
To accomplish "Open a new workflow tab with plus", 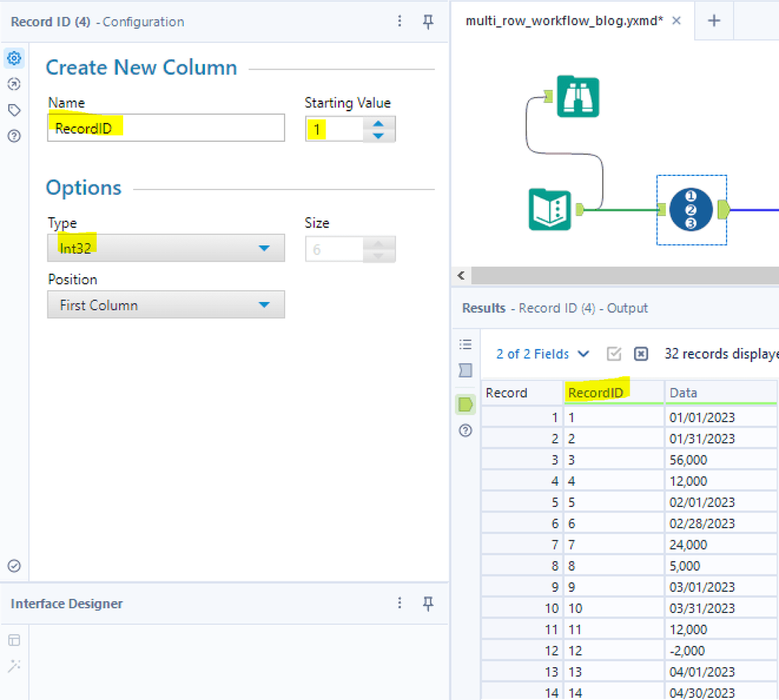I will (714, 21).
